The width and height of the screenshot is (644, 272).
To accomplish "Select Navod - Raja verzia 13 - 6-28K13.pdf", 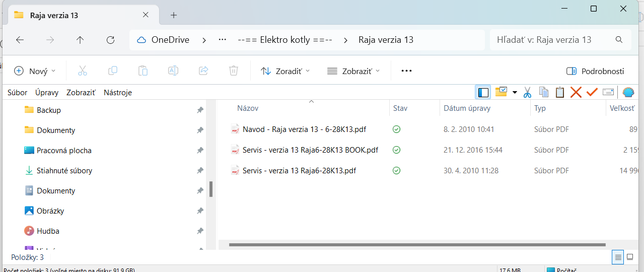I will tap(304, 129).
